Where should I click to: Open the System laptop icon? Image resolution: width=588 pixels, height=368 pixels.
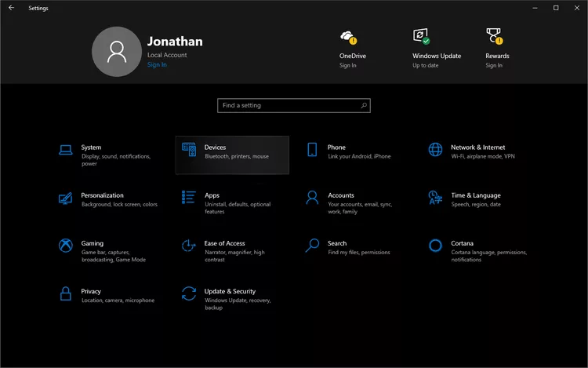tap(66, 150)
